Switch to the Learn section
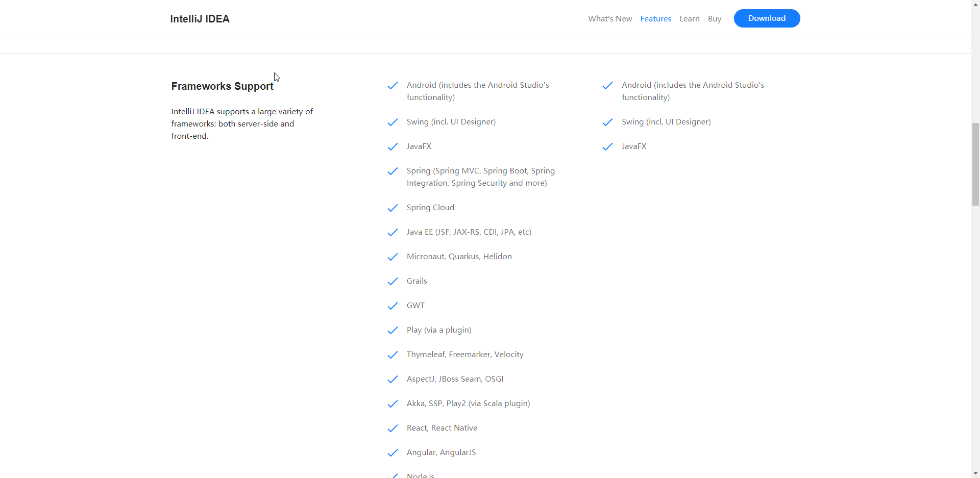 [x=689, y=19]
